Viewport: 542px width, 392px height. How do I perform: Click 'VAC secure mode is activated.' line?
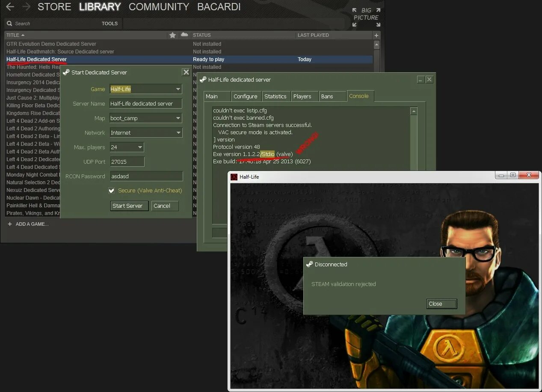[255, 133]
